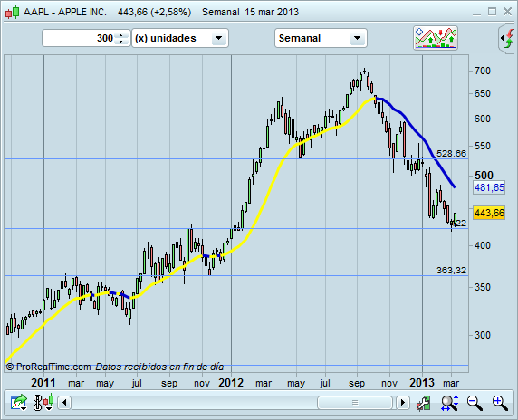The width and height of the screenshot is (518, 420).
Task: Open the wrench chart settings icon
Action: 424,403
